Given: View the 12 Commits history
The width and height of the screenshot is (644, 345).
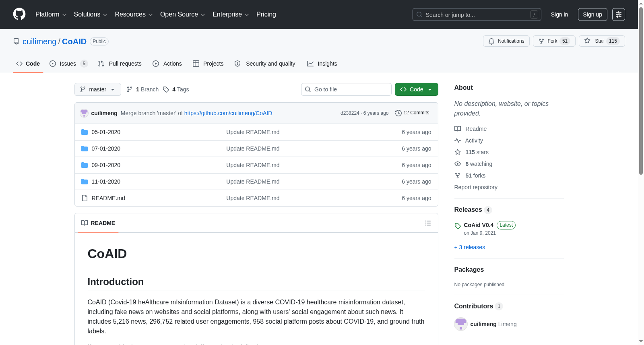Looking at the screenshot, I should [x=412, y=113].
